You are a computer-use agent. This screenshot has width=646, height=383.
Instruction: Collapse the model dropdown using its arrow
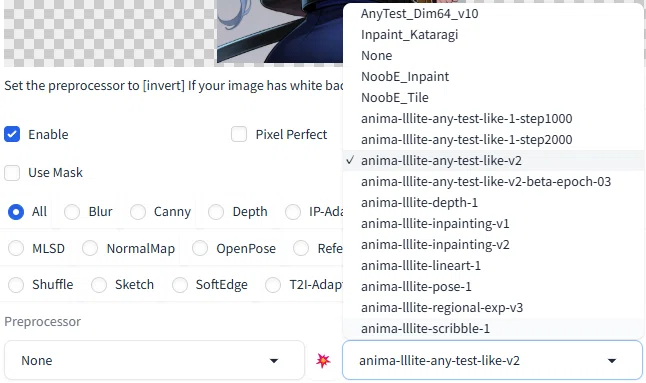(x=612, y=361)
